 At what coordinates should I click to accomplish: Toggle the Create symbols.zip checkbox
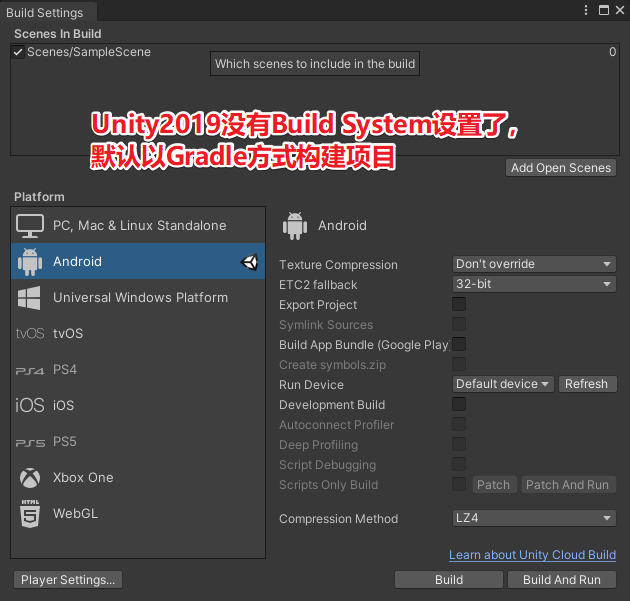pyautogui.click(x=459, y=364)
